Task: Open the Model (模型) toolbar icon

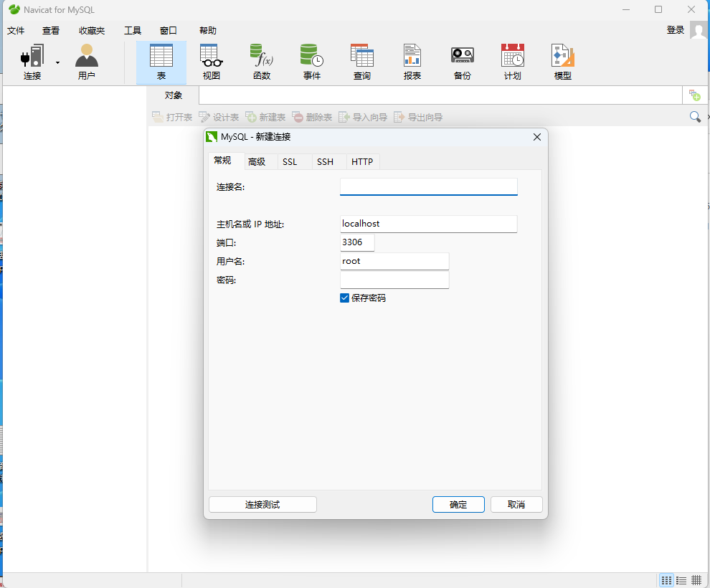Action: pyautogui.click(x=563, y=62)
